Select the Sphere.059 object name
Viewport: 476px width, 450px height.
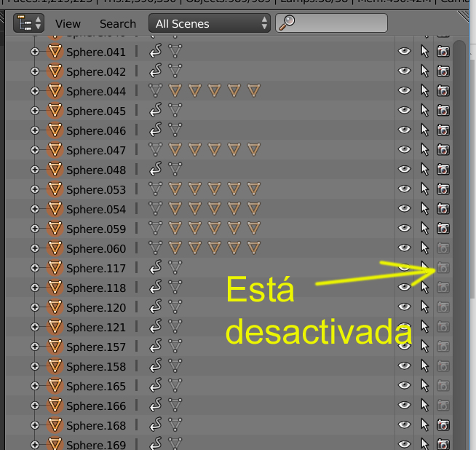96,229
